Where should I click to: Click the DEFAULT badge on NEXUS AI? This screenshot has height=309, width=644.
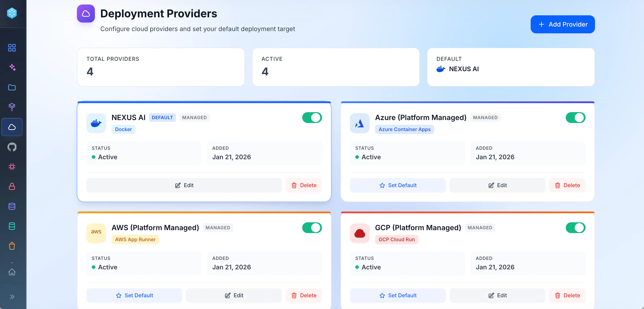click(162, 118)
